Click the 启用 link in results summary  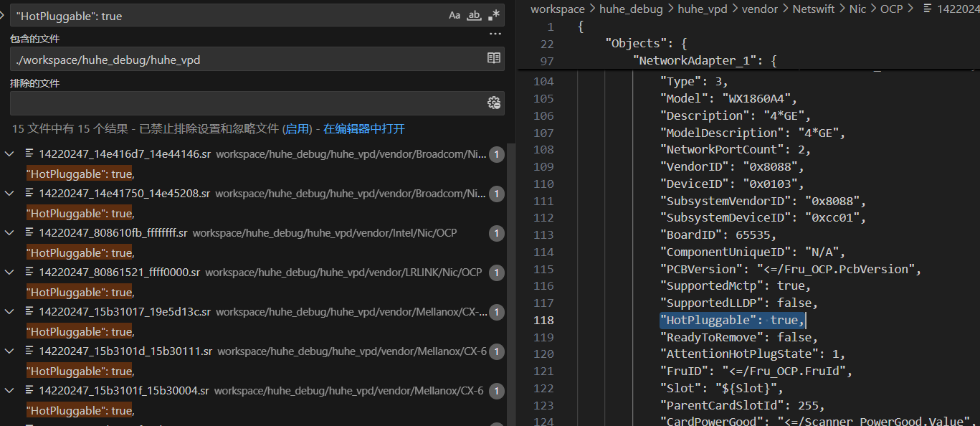point(298,129)
